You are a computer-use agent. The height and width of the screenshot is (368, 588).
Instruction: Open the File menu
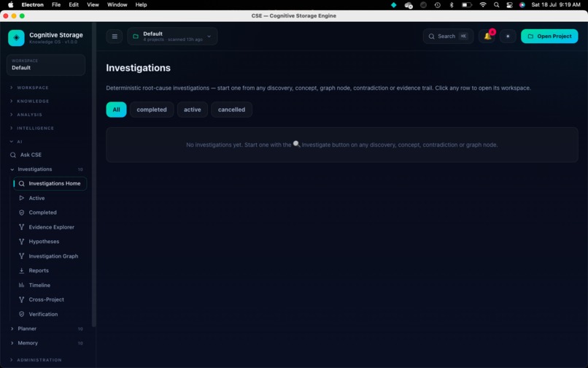click(x=56, y=5)
